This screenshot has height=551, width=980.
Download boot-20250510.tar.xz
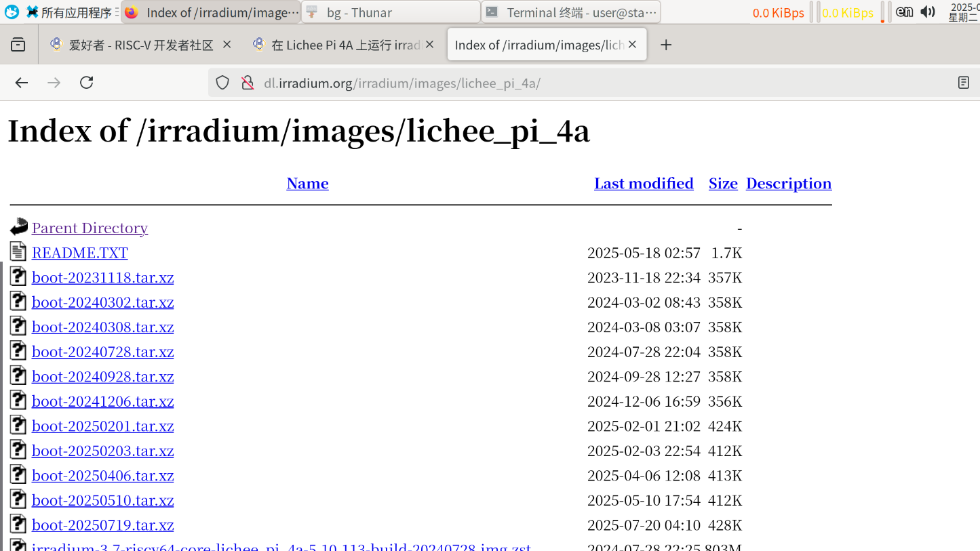point(102,500)
